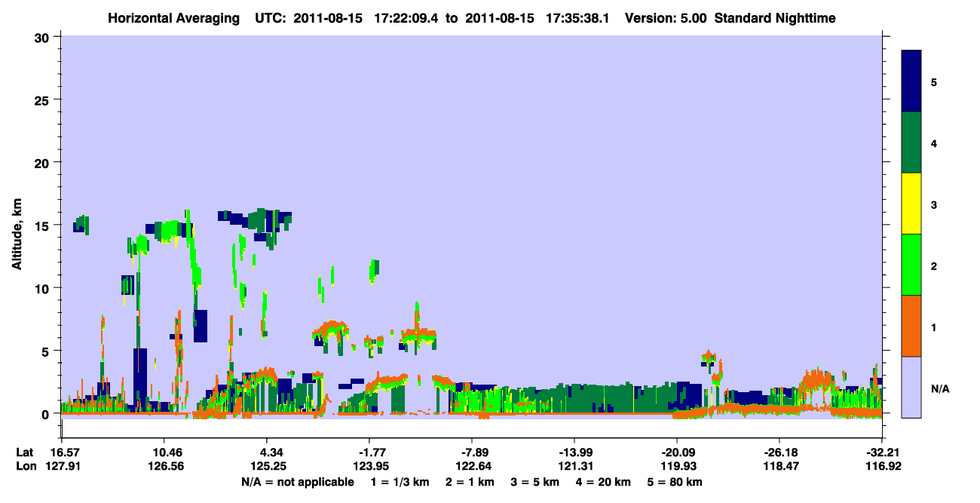Click longitude value 125.25

pos(267,467)
